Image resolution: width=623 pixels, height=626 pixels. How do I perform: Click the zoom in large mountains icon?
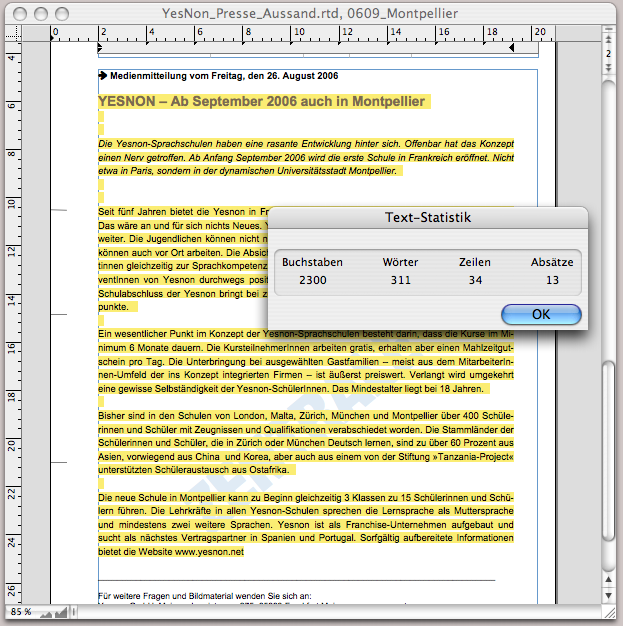point(62,611)
